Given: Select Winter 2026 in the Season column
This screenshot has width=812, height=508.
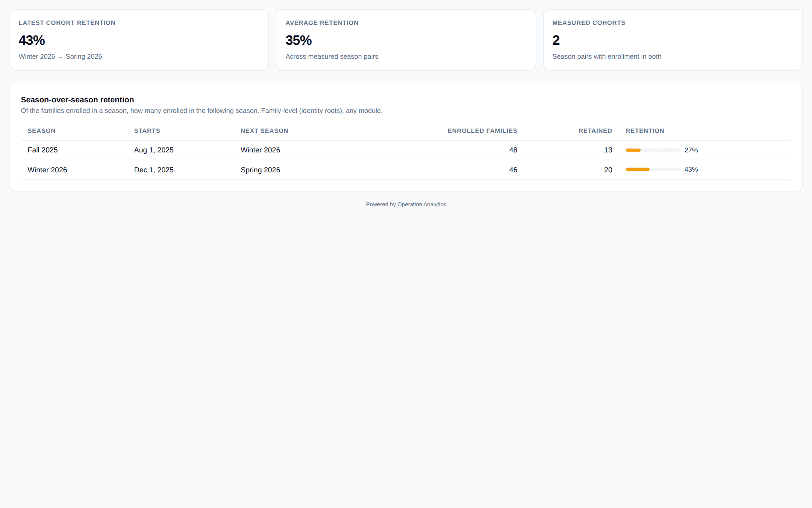Looking at the screenshot, I should click(47, 170).
